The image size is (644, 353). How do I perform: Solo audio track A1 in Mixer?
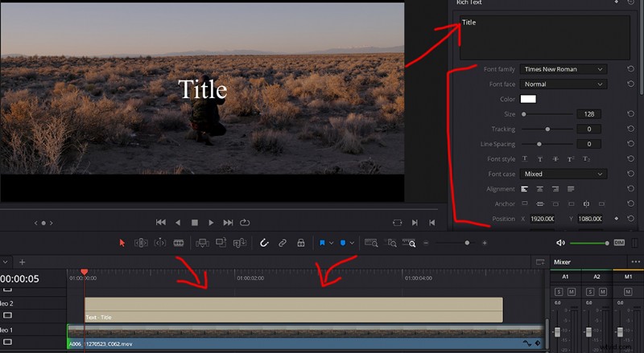[x=559, y=292]
